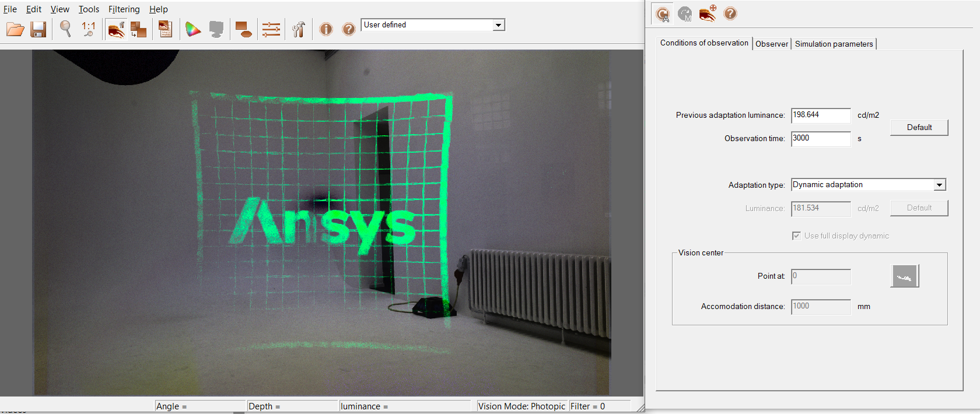
Task: Select the magnifying glass zoom tool
Action: [66, 29]
